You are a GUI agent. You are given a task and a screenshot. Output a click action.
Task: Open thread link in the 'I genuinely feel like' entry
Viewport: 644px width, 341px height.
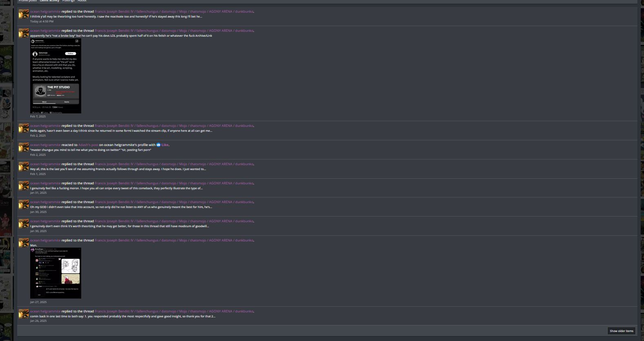point(174,183)
